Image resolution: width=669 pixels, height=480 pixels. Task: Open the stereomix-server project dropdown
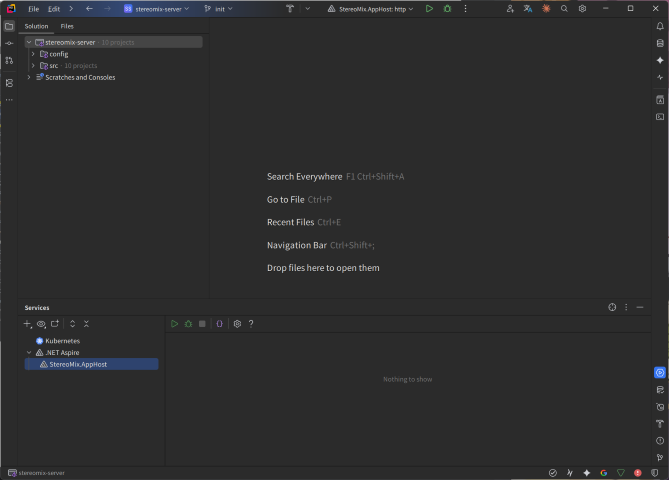click(x=152, y=8)
